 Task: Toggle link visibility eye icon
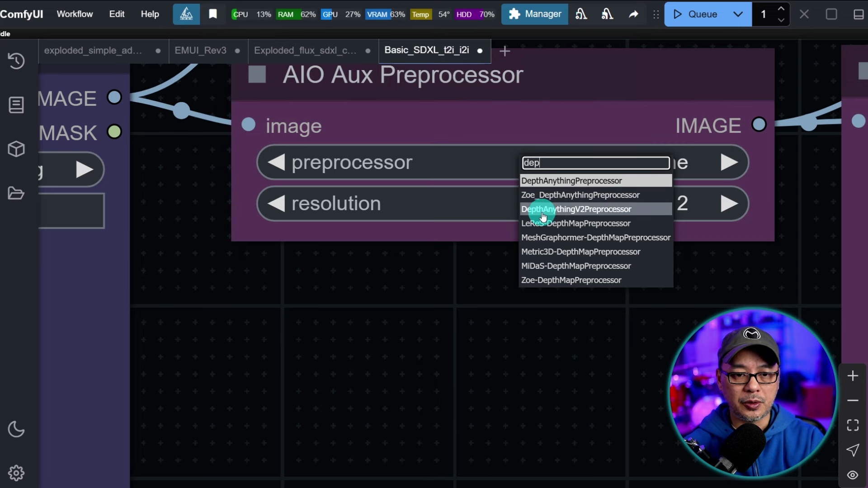(x=853, y=475)
